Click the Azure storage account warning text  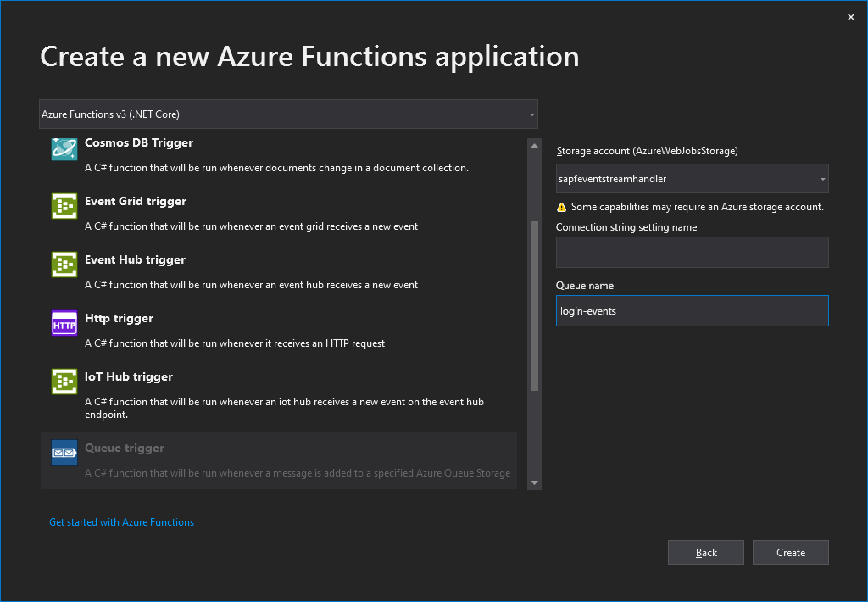coord(698,207)
